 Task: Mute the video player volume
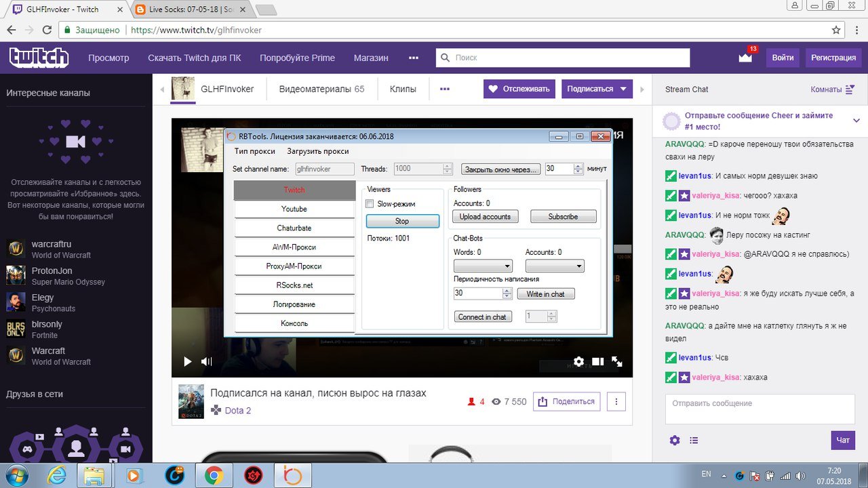[207, 362]
